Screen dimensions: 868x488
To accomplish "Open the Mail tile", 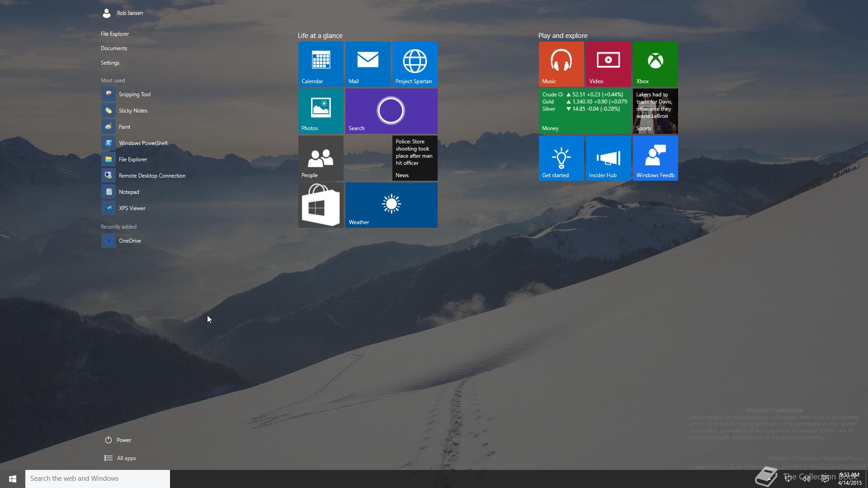I will pyautogui.click(x=368, y=64).
